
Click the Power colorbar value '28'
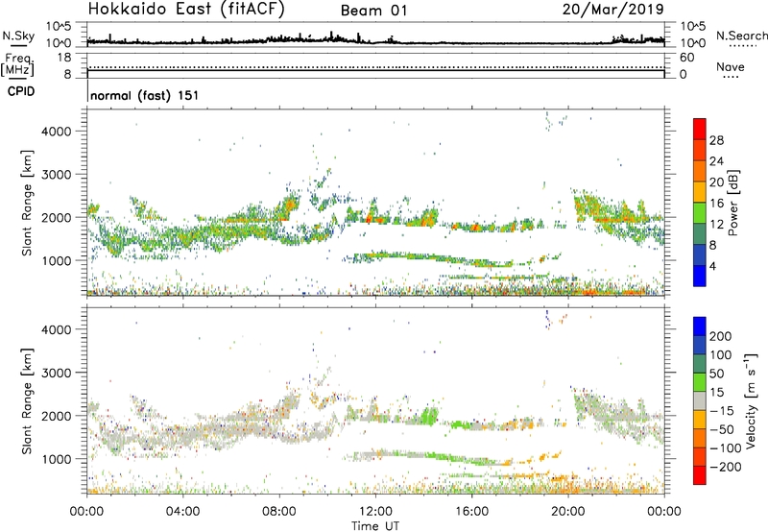pyautogui.click(x=716, y=140)
